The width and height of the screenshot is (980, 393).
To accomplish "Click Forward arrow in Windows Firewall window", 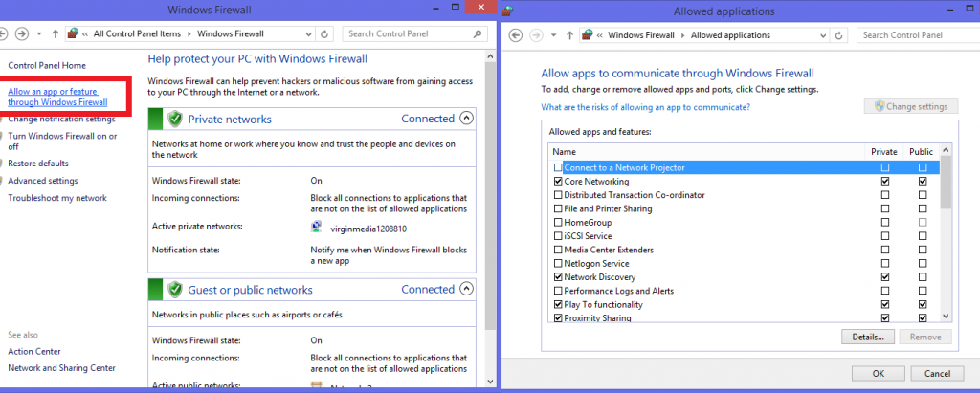I will (22, 33).
